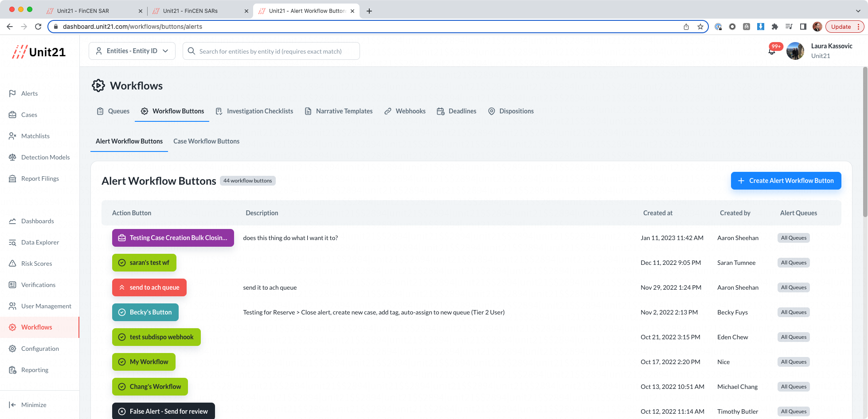Switch to the Unit21 - FinCEN SAR tab
The image size is (868, 419).
coord(94,11)
